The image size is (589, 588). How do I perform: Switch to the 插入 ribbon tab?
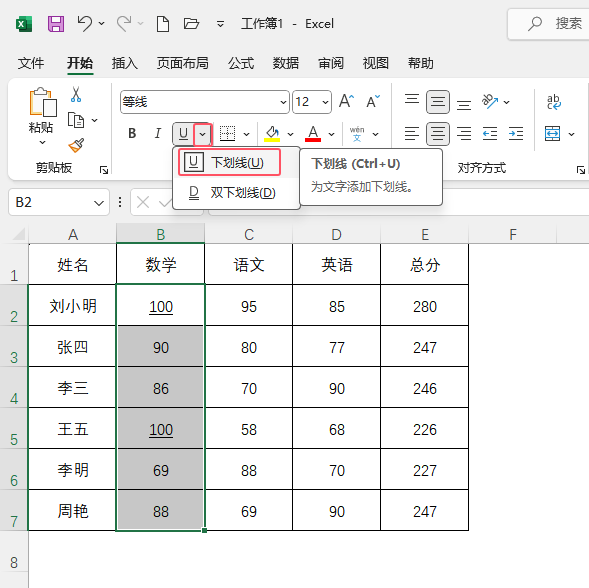[x=124, y=63]
